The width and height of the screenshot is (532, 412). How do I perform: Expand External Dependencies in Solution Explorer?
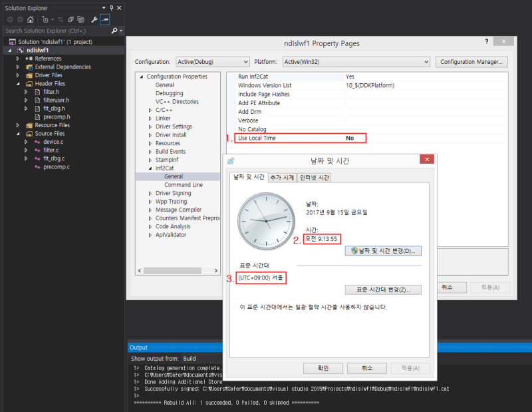click(x=18, y=67)
